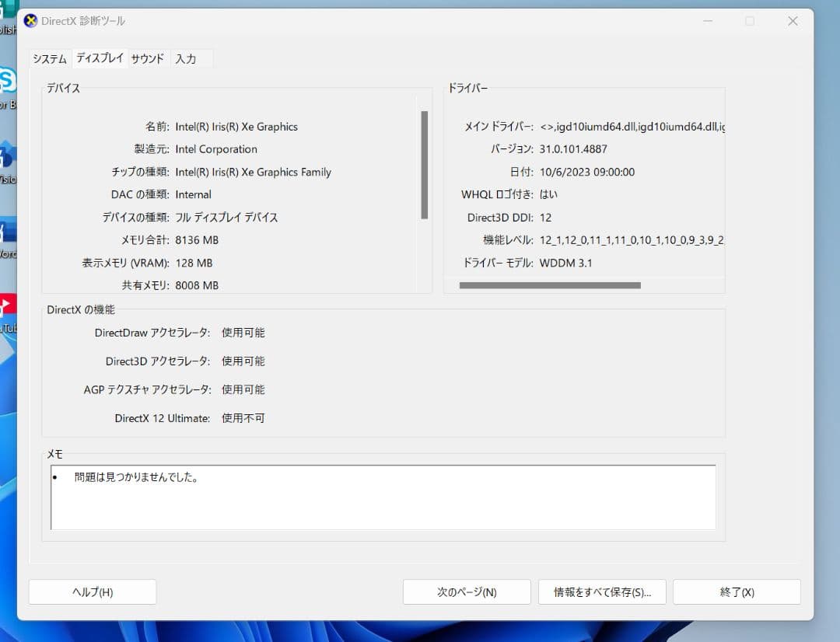Image resolution: width=840 pixels, height=642 pixels.
Task: Minimize the DirectX 診断ツール window
Action: [x=709, y=21]
